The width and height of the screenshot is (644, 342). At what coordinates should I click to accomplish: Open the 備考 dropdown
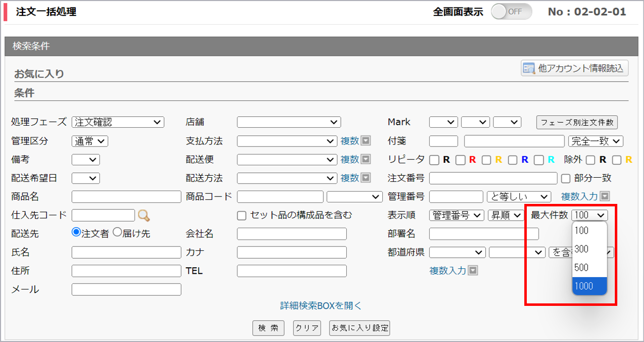pyautogui.click(x=86, y=159)
